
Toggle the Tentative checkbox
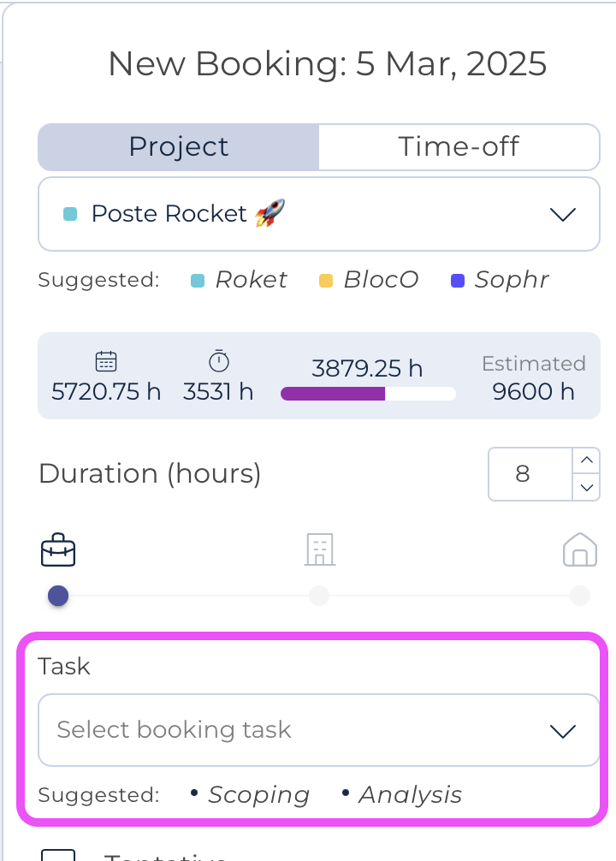point(58,853)
